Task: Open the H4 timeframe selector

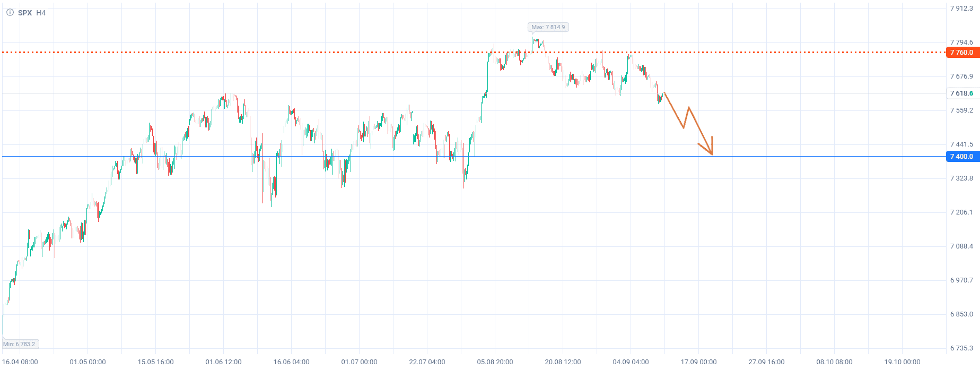Action: tap(41, 13)
